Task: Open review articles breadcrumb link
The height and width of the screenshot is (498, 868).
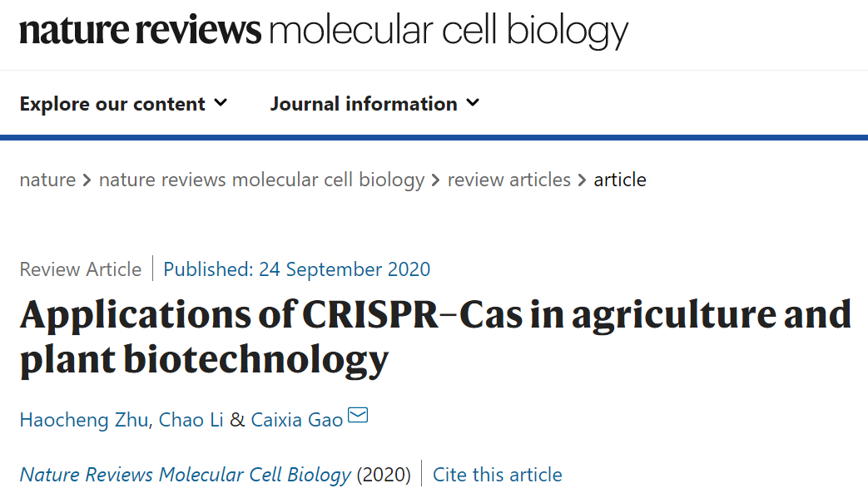Action: (x=508, y=180)
